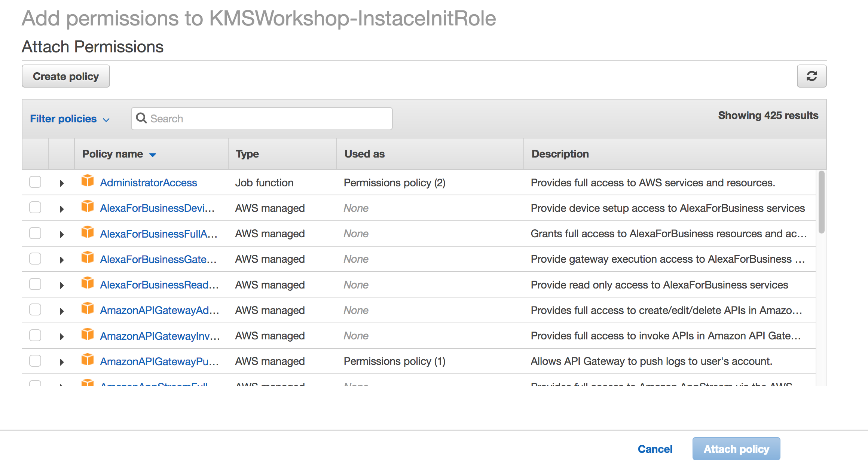Screen dimensions: 868x464
Task: Open the AlexaForBusinessDevi... policy link
Action: [x=157, y=208]
